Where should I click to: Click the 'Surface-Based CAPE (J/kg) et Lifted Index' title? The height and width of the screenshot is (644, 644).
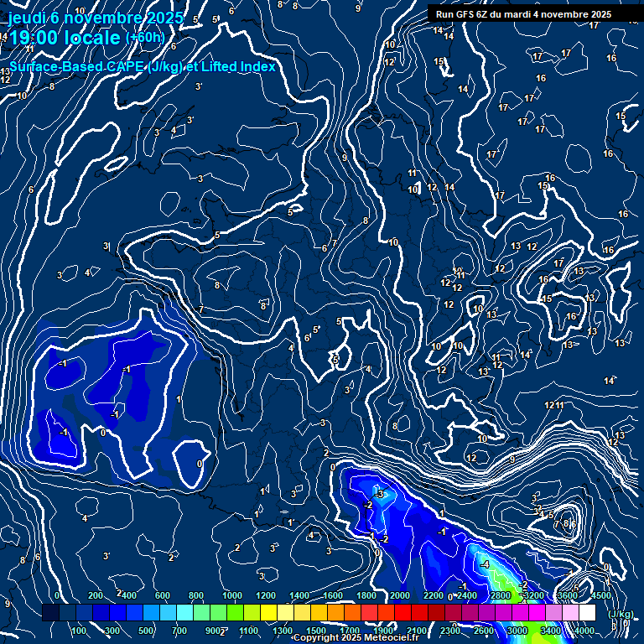pyautogui.click(x=142, y=66)
